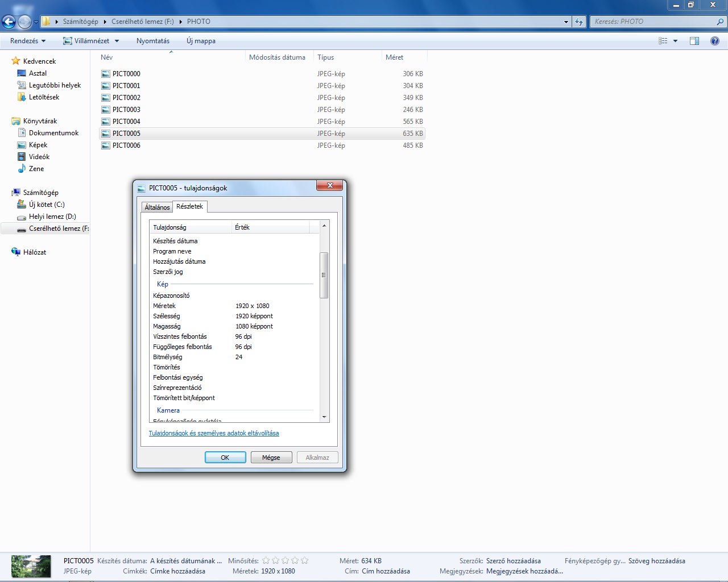The image size is (728, 582).
Task: Click the search magnifier icon
Action: tap(721, 22)
